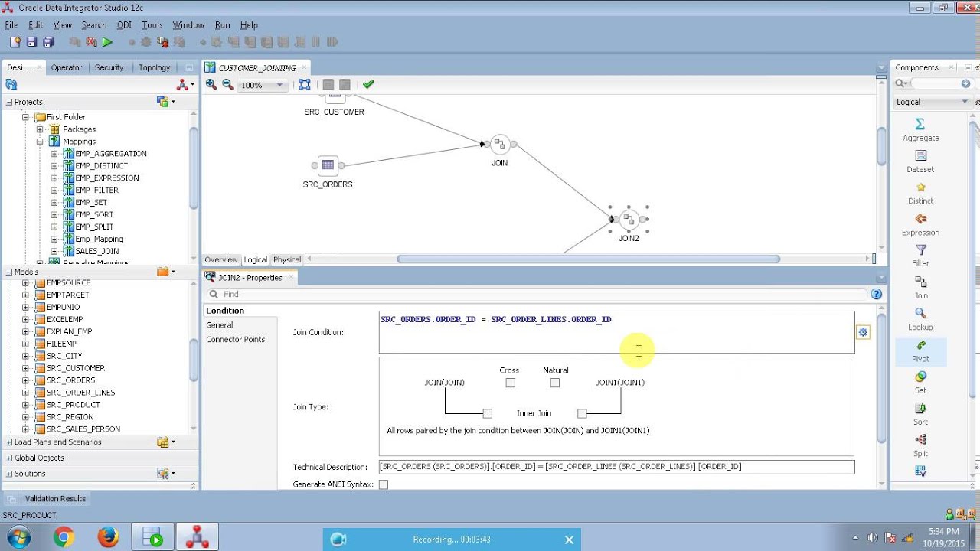Select SALES_JOIN mapping in tree
980x551 pixels.
click(96, 251)
